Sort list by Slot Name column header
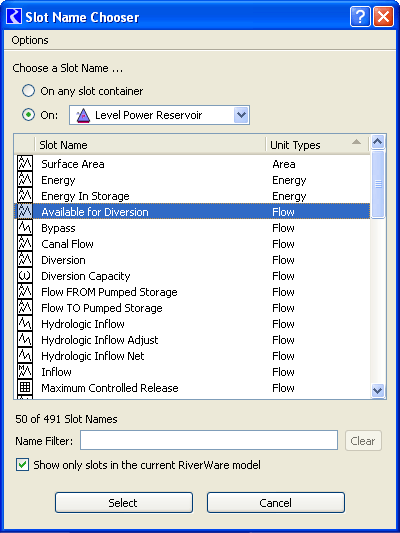This screenshot has height=533, width=400. [x=150, y=145]
